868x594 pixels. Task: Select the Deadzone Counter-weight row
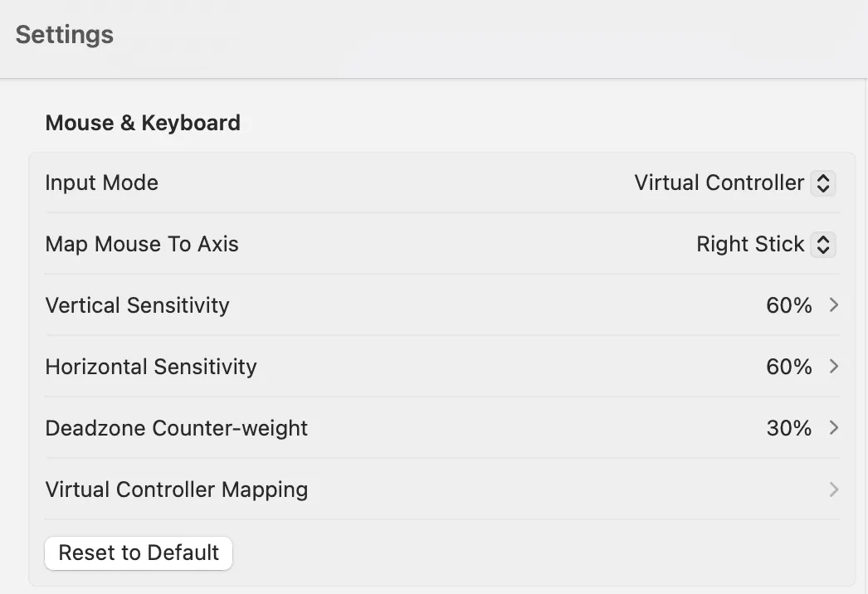click(441, 428)
